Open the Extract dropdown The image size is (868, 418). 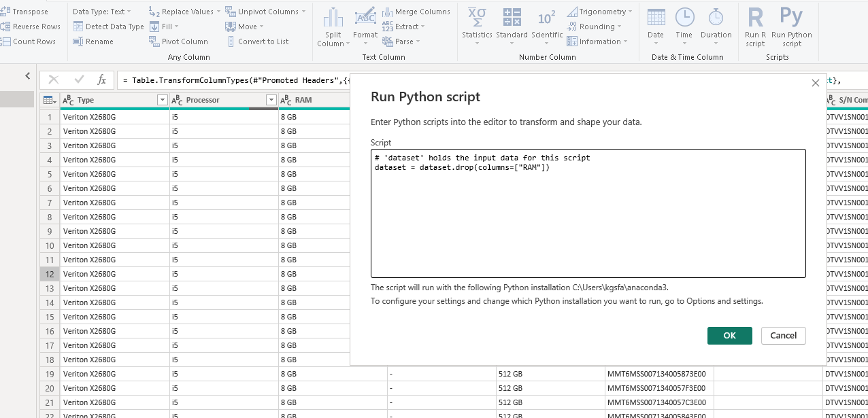tap(403, 27)
